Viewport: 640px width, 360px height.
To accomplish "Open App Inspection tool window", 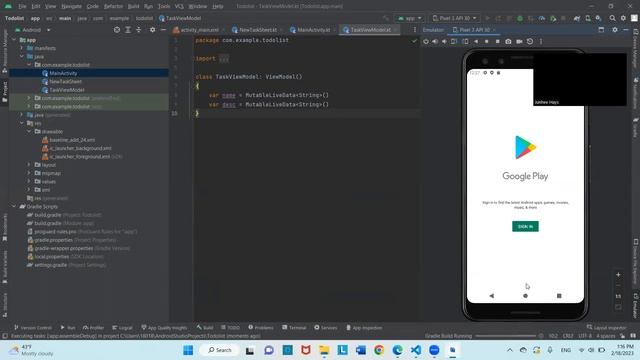I will point(364,328).
